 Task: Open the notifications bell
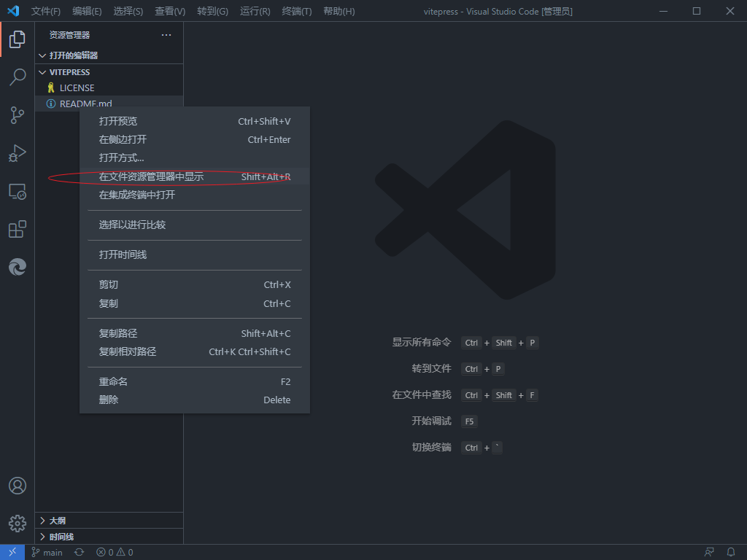731,553
